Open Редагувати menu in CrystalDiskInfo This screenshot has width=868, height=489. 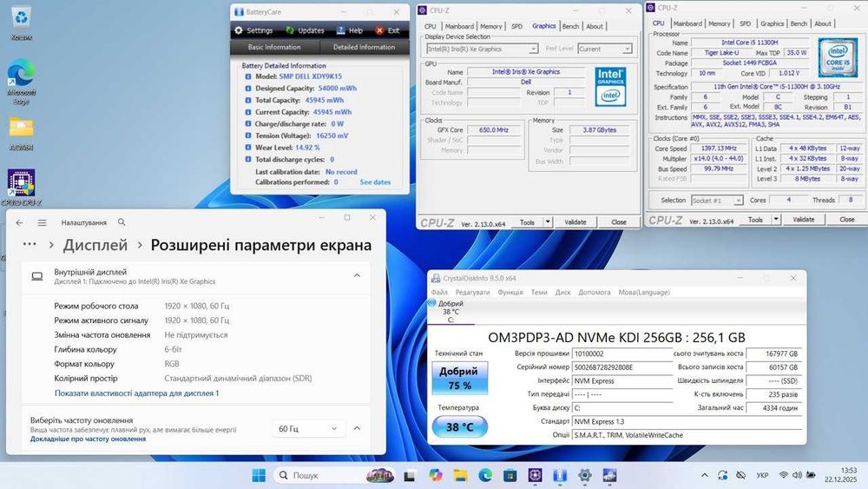(x=473, y=293)
